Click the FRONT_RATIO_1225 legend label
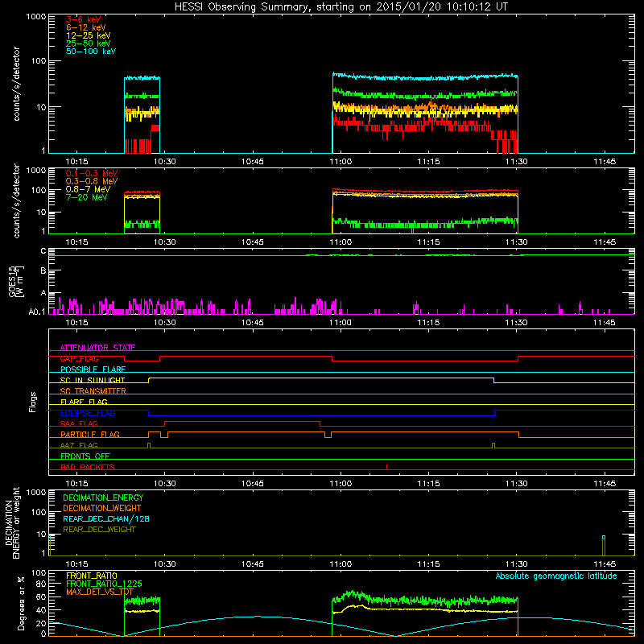 coord(104,584)
